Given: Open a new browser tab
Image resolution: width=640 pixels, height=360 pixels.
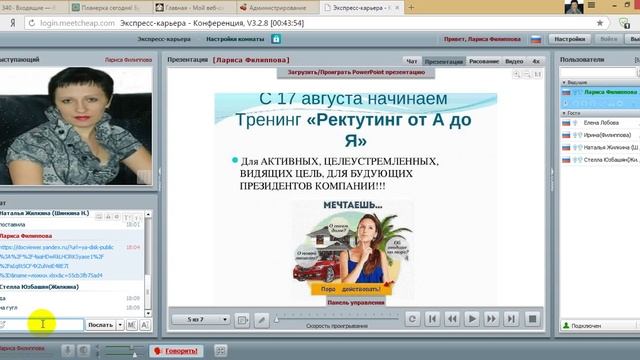Looking at the screenshot, I should tap(411, 7).
